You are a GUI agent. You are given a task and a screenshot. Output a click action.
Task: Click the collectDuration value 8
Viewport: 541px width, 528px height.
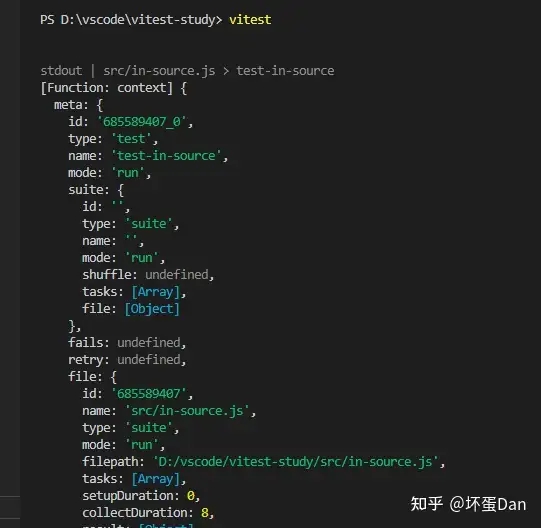click(x=205, y=513)
